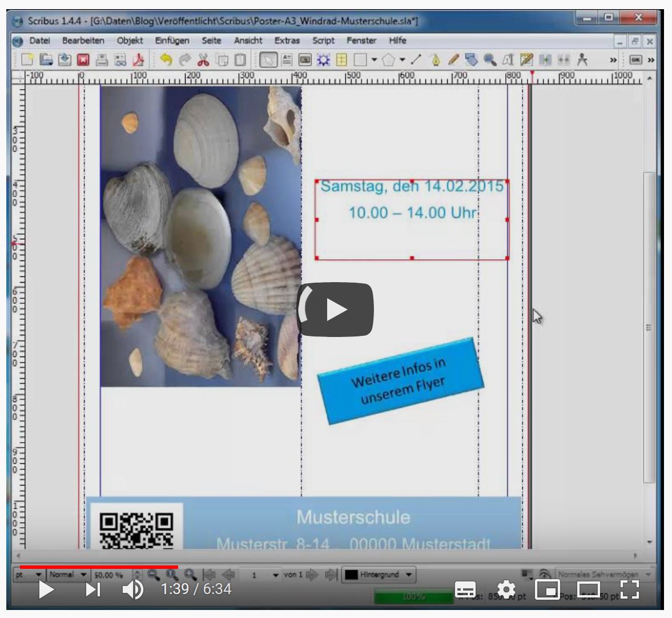The width and height of the screenshot is (672, 618).
Task: Open polygon properties dropdown arrow
Action: click(403, 59)
